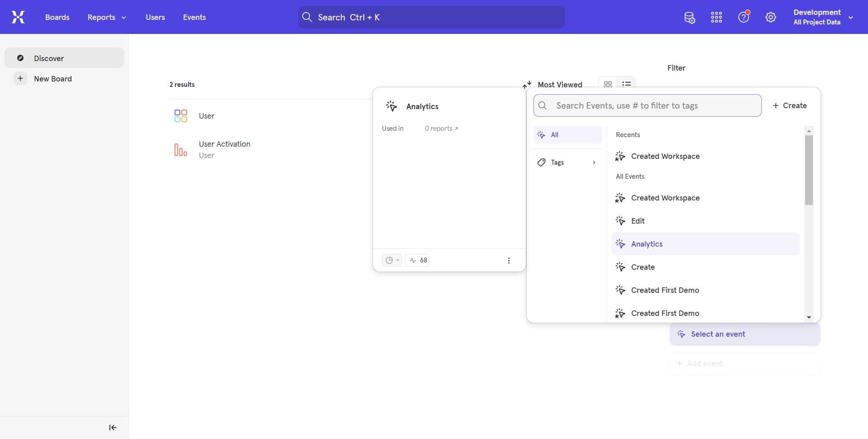This screenshot has height=439, width=868.
Task: Select the All events filter
Action: click(567, 135)
